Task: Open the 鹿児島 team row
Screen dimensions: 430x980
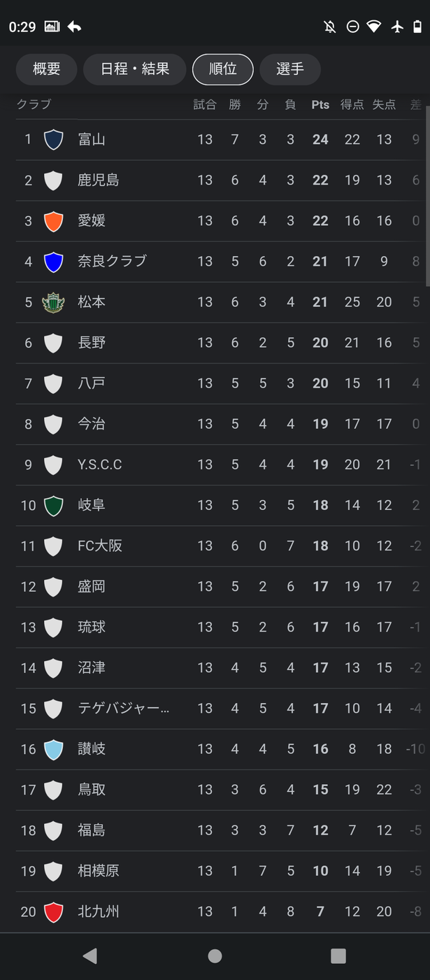Action: [x=99, y=180]
